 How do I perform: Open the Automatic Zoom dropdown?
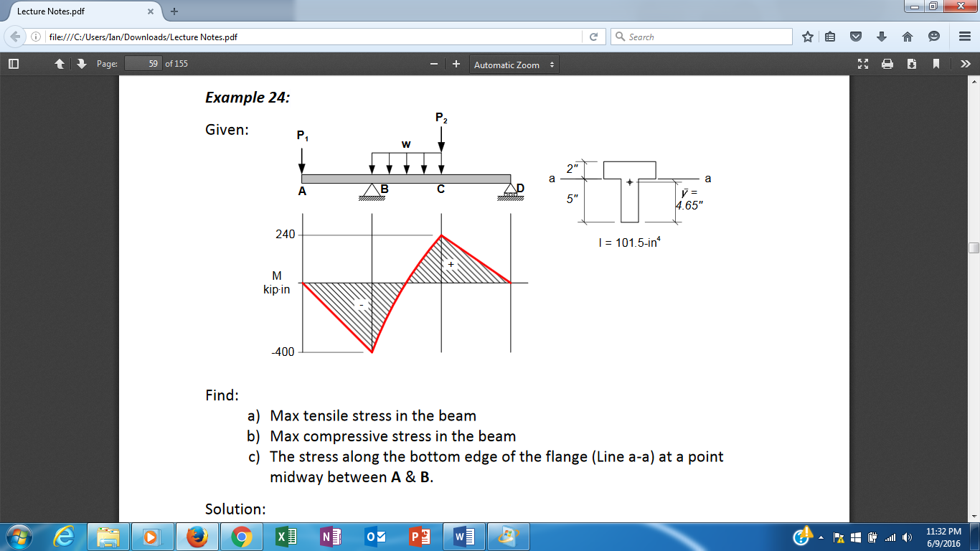coord(512,63)
